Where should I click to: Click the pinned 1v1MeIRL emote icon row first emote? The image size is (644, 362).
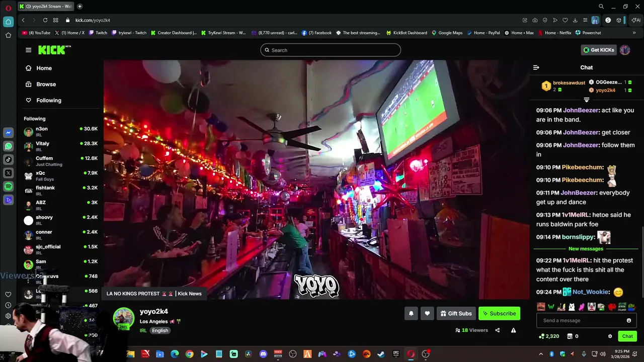[x=541, y=307]
